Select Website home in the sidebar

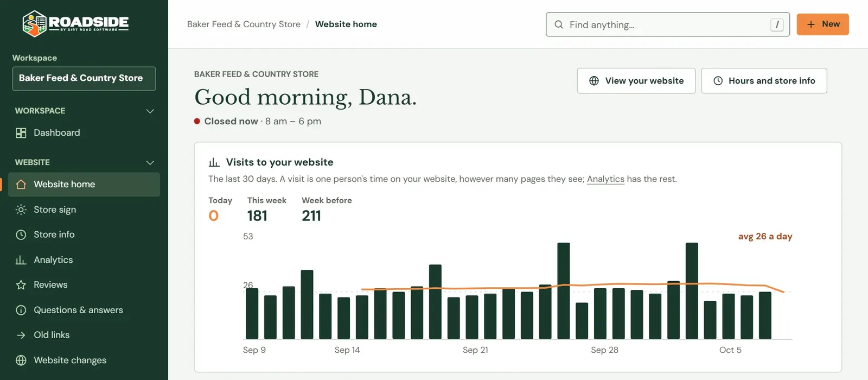coord(84,185)
